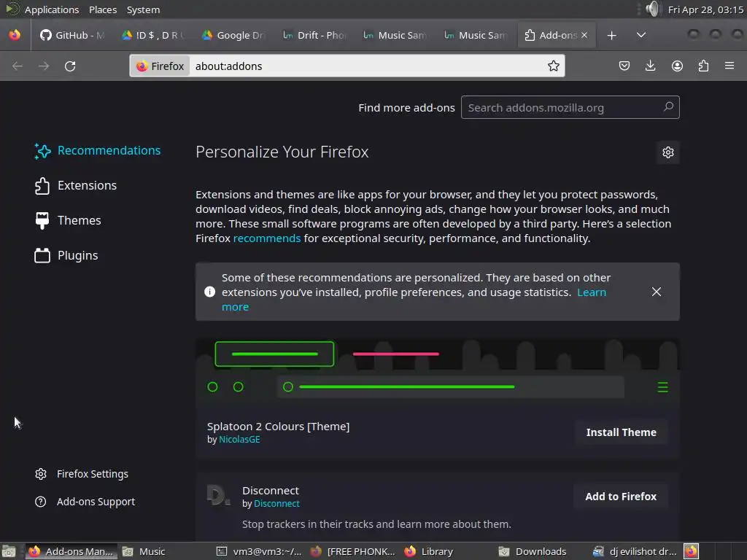Screen dimensions: 747x560
Task: Switch to the GitHub tab
Action: pyautogui.click(x=71, y=35)
